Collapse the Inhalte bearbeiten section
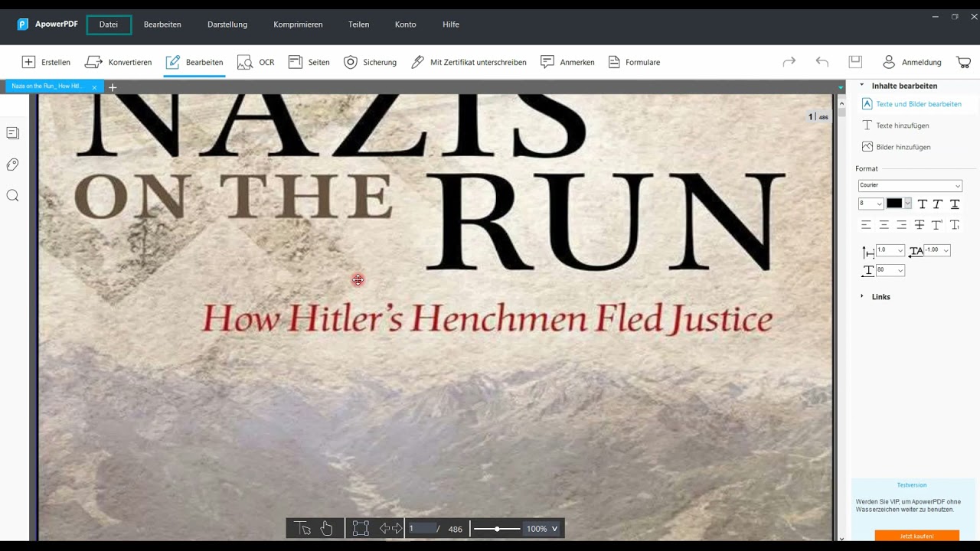The width and height of the screenshot is (980, 551). coord(861,86)
